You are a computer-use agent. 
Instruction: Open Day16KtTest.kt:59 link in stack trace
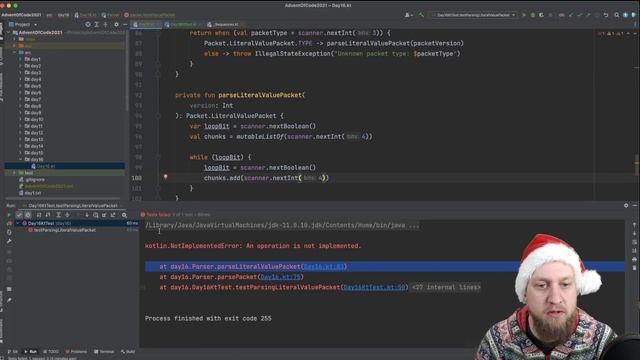[x=374, y=287]
